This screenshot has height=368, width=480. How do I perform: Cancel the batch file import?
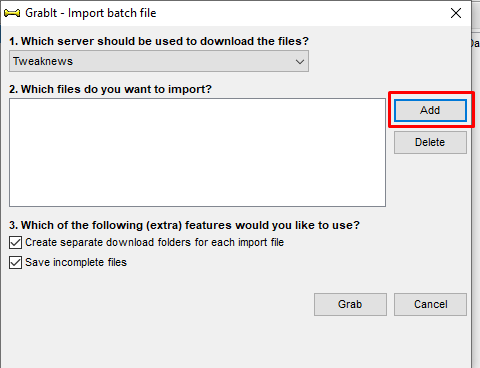(x=430, y=304)
